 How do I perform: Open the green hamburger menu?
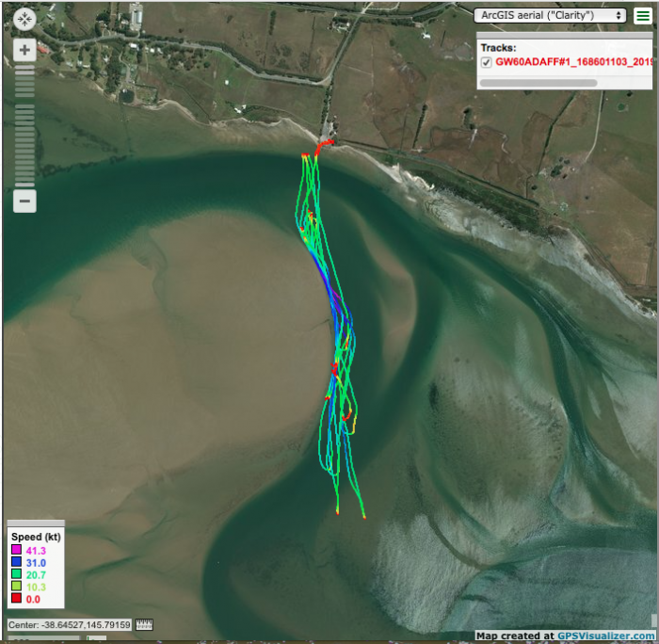[x=642, y=15]
